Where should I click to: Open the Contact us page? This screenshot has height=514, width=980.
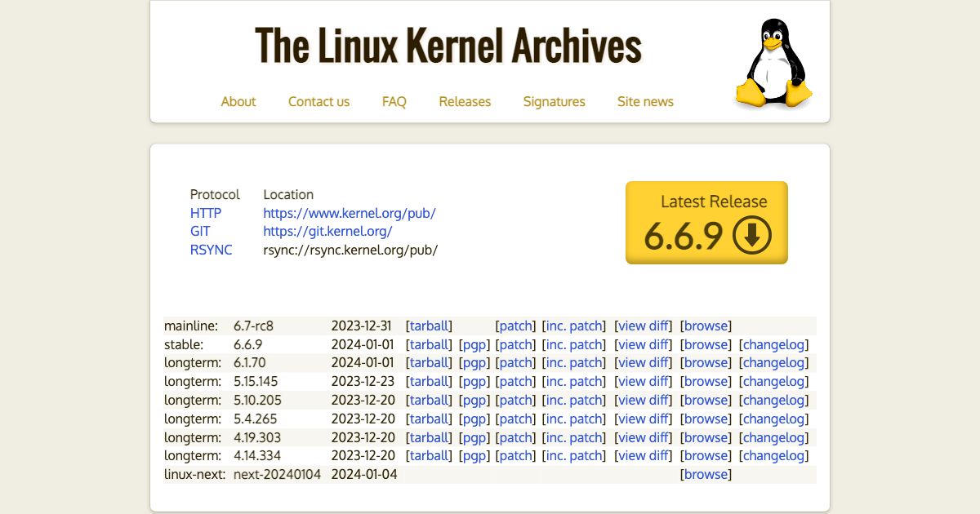(318, 101)
